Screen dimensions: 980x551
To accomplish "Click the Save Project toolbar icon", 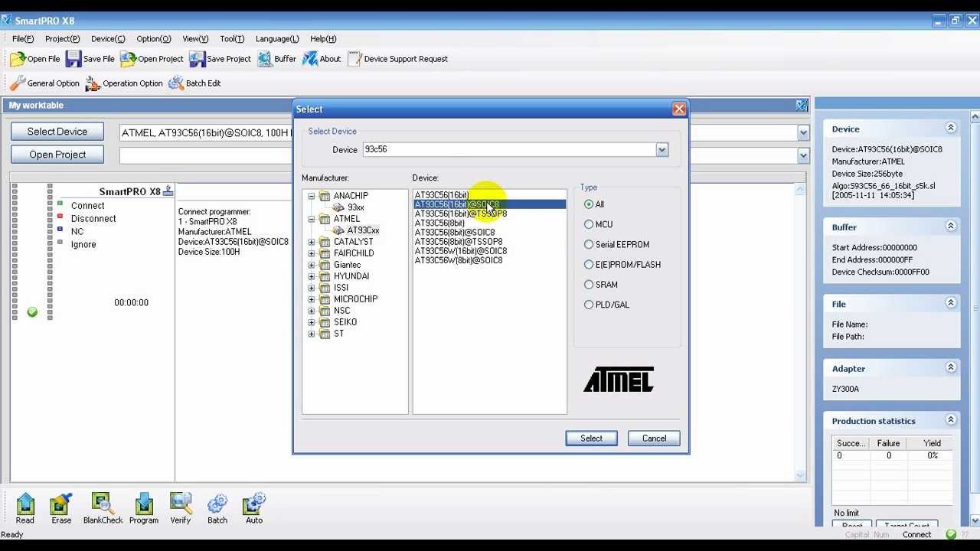I will [220, 59].
